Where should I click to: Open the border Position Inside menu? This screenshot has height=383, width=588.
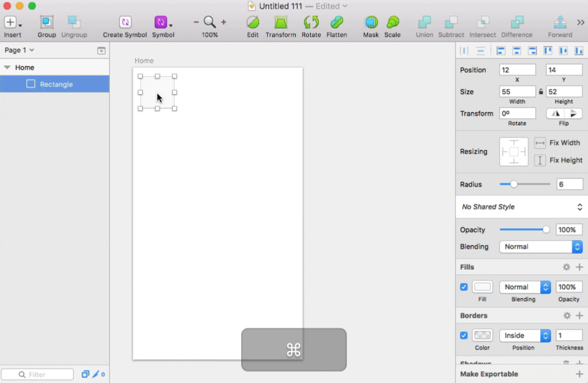coord(525,336)
